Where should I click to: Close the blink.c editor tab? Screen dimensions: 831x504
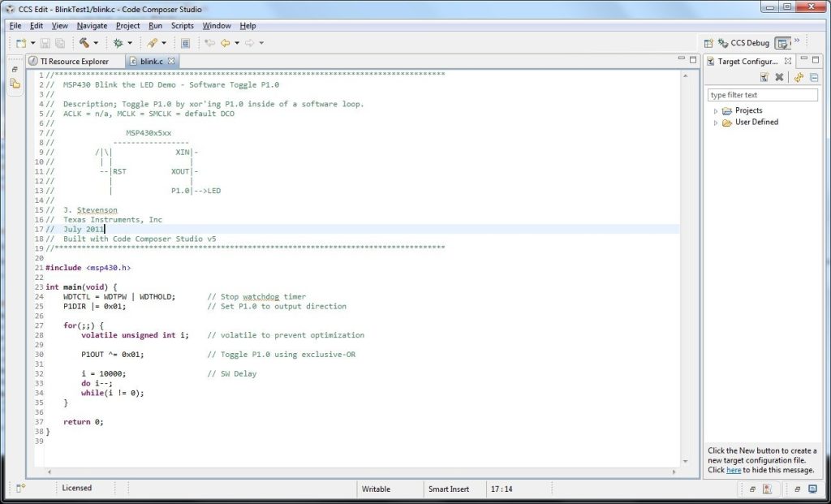[x=171, y=61]
